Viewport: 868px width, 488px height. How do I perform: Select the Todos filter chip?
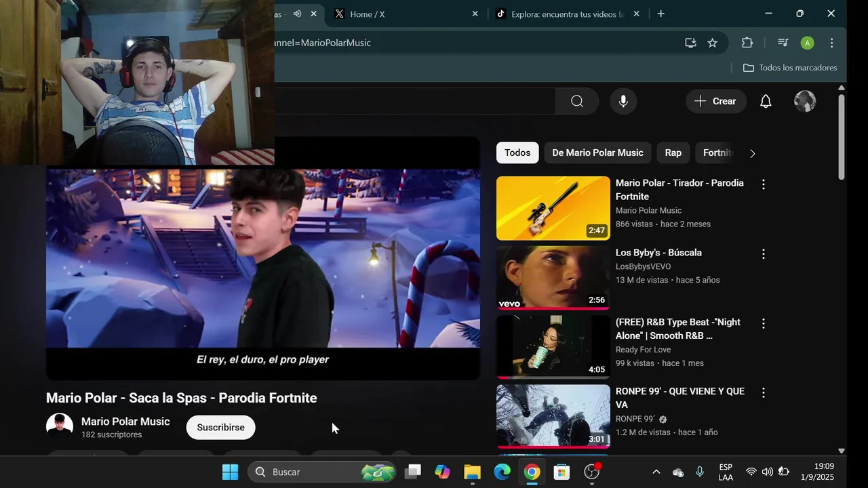point(517,152)
